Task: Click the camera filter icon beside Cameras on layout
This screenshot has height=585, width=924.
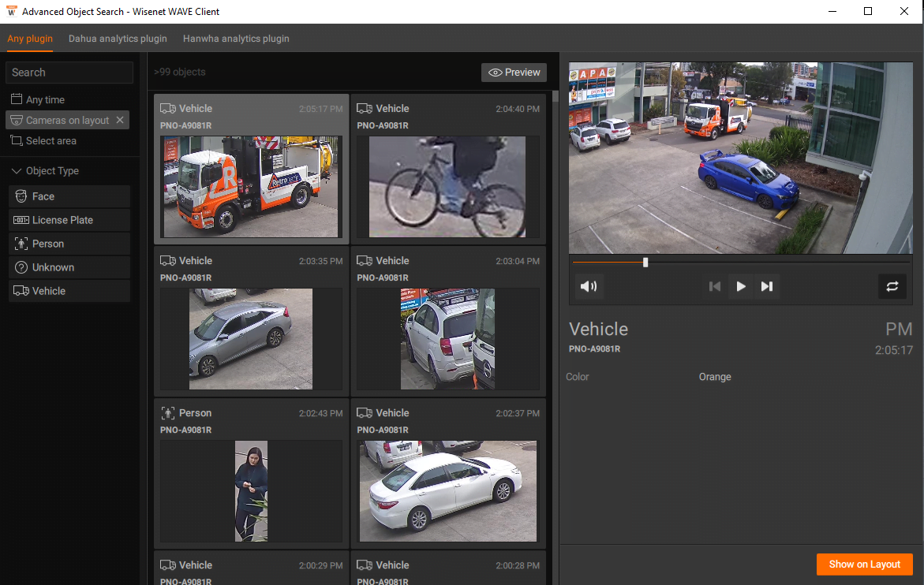Action: pos(17,120)
